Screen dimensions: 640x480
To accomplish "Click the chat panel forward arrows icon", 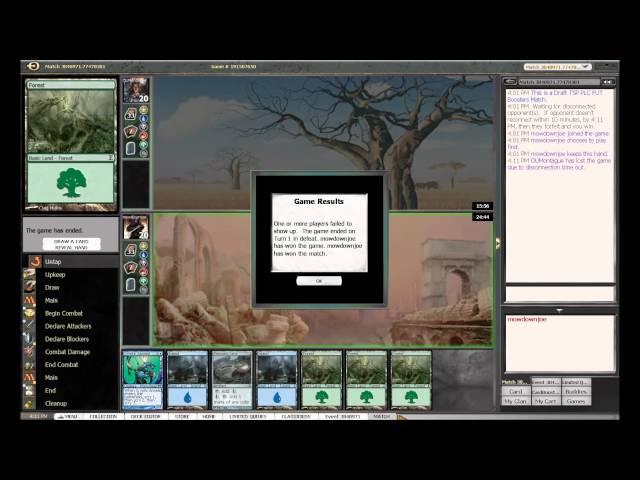I will 608,82.
